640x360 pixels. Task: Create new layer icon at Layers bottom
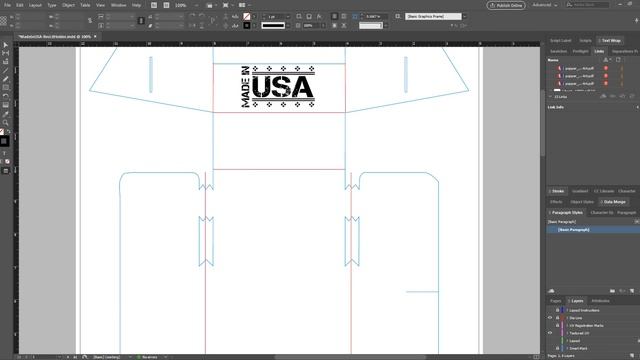[632, 356]
